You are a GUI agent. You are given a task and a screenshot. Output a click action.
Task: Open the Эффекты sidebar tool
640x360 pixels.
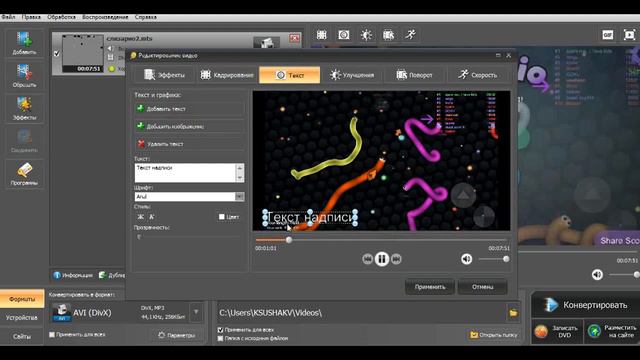pos(24,109)
